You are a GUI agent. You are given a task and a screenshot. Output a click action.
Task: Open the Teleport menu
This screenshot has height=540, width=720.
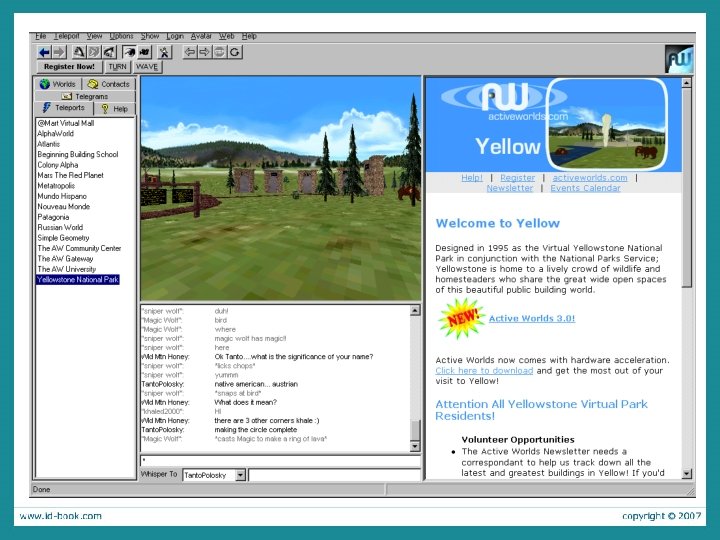tap(67, 36)
